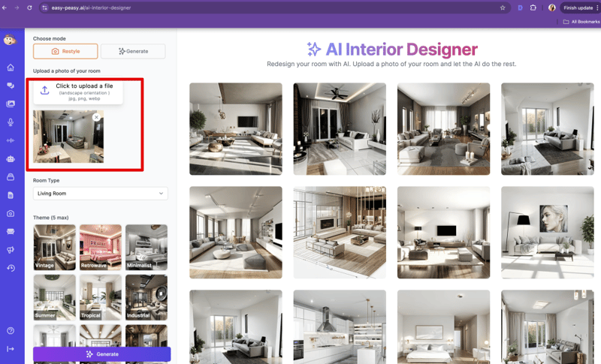The height and width of the screenshot is (364, 601).
Task: Bookmark this page with the star icon
Action: click(503, 8)
